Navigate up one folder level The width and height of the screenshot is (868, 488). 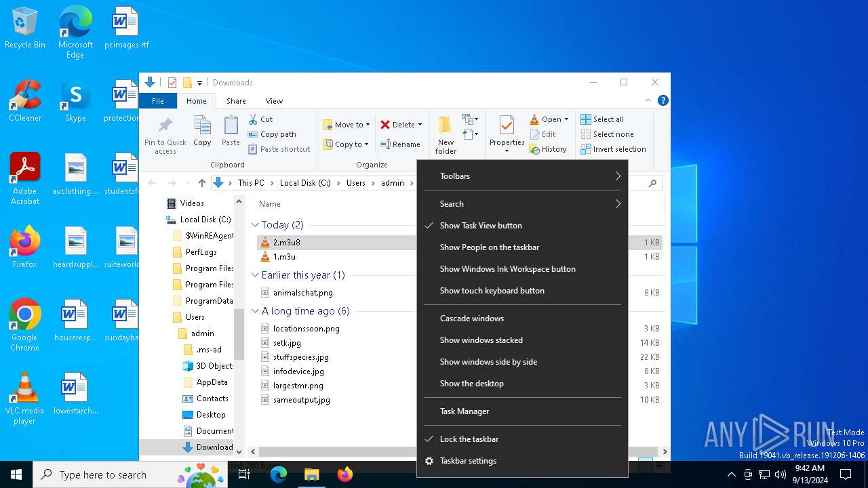click(202, 183)
